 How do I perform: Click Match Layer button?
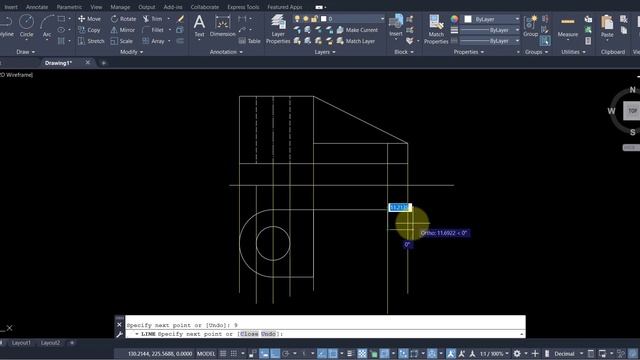[x=356, y=41]
